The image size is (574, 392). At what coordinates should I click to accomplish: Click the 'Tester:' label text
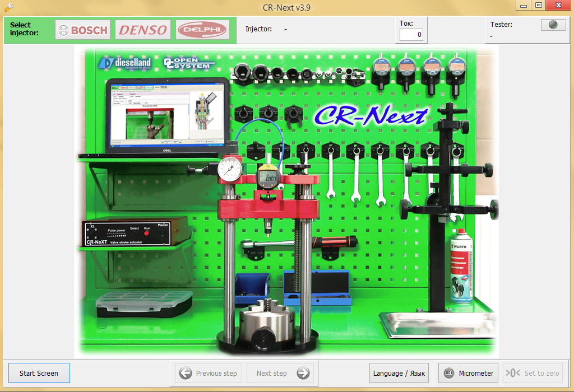(501, 25)
